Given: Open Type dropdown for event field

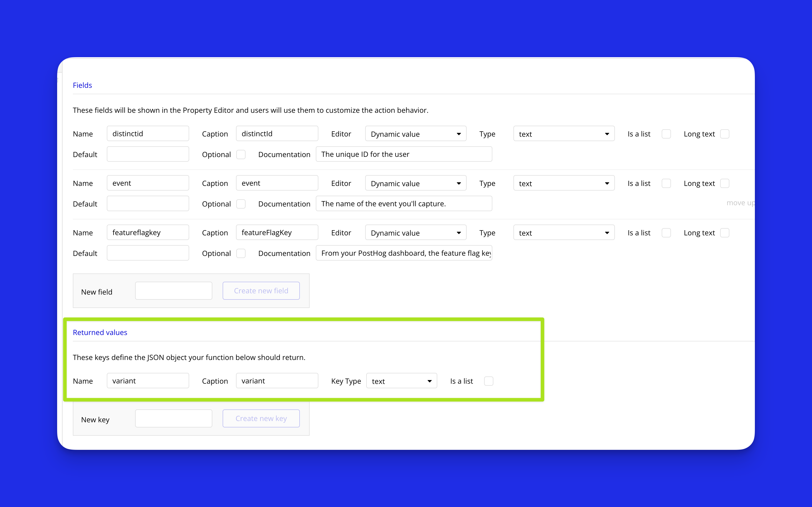Looking at the screenshot, I should pyautogui.click(x=564, y=183).
